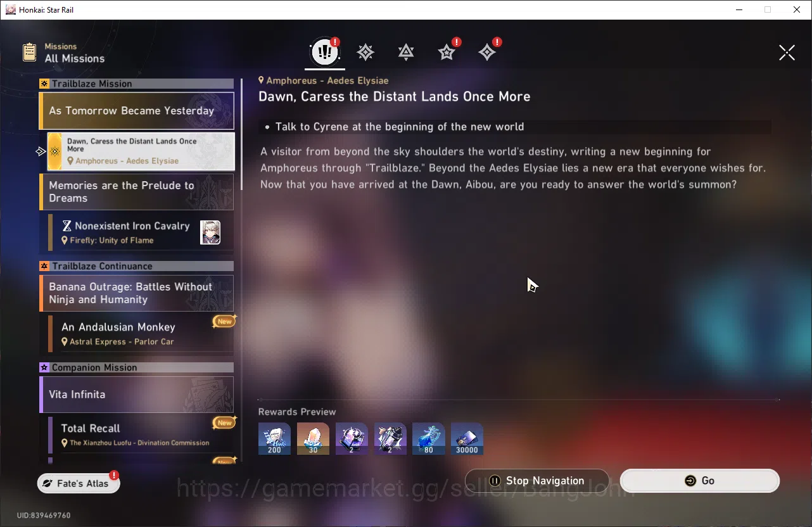The height and width of the screenshot is (527, 812).
Task: Click the UID:839469760 text
Action: click(43, 516)
